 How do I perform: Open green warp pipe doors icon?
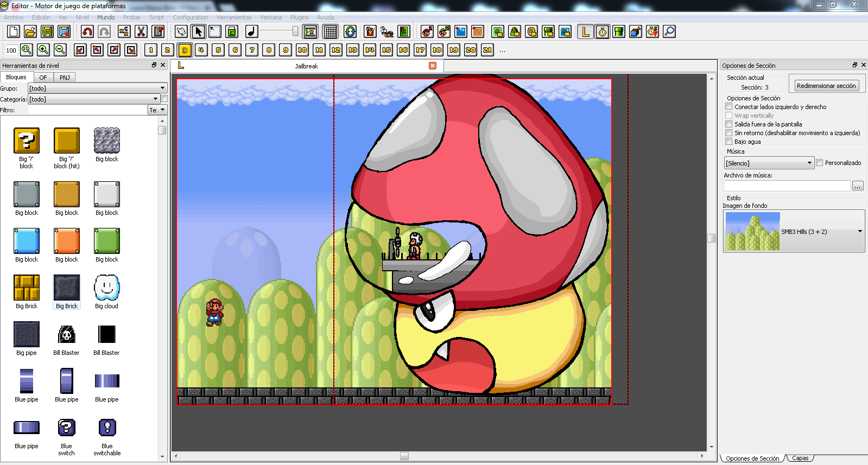point(619,31)
